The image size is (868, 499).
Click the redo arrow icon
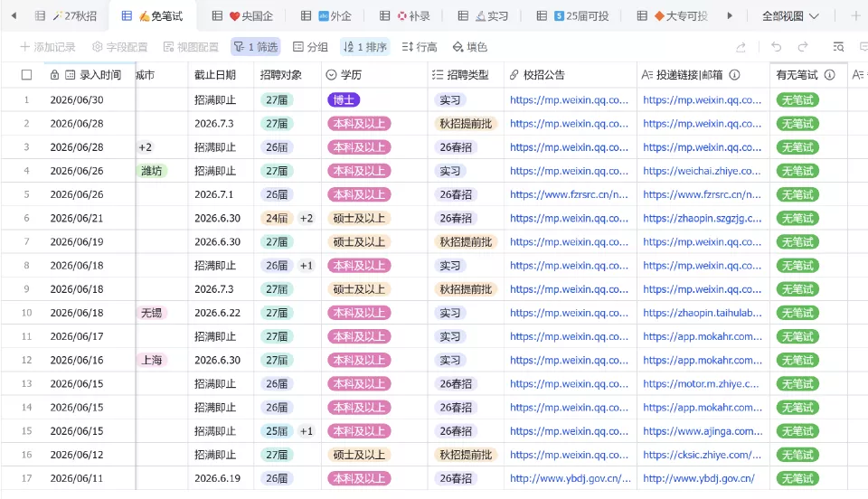(x=803, y=47)
